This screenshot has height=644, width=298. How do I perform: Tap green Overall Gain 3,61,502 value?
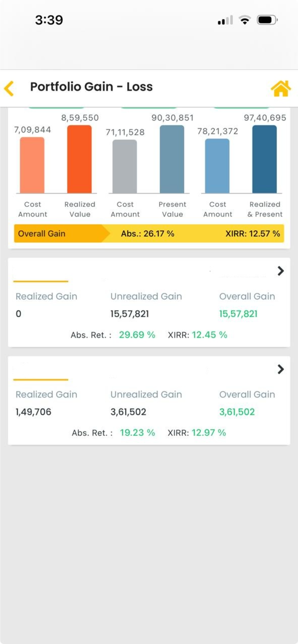(x=237, y=412)
